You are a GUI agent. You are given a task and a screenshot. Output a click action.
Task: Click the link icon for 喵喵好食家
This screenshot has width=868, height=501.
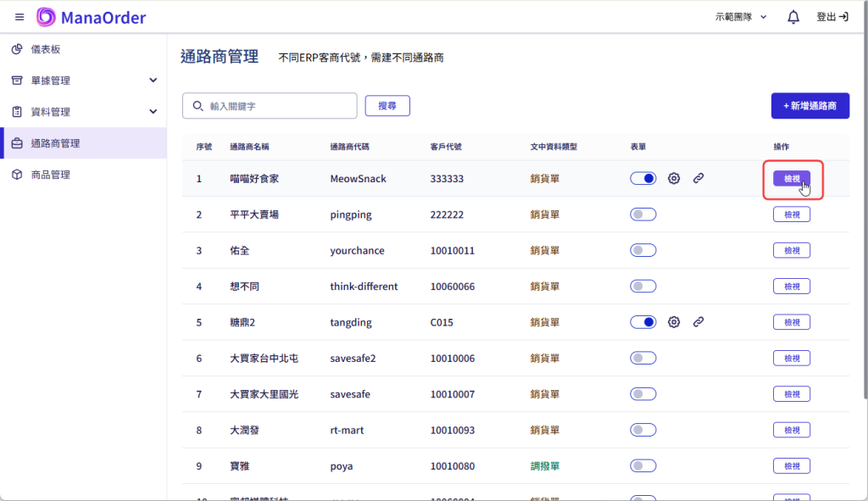point(698,179)
